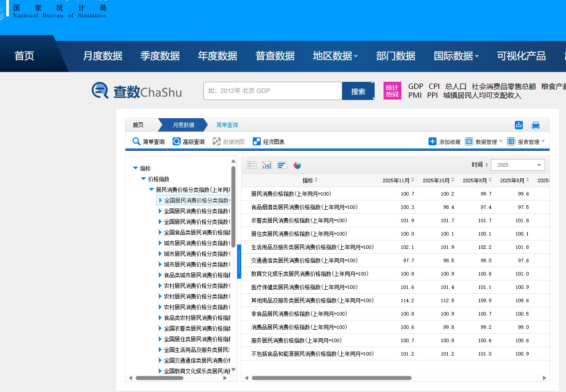Go to 季度数据 in navbar
This screenshot has width=566, height=392.
coord(160,56)
